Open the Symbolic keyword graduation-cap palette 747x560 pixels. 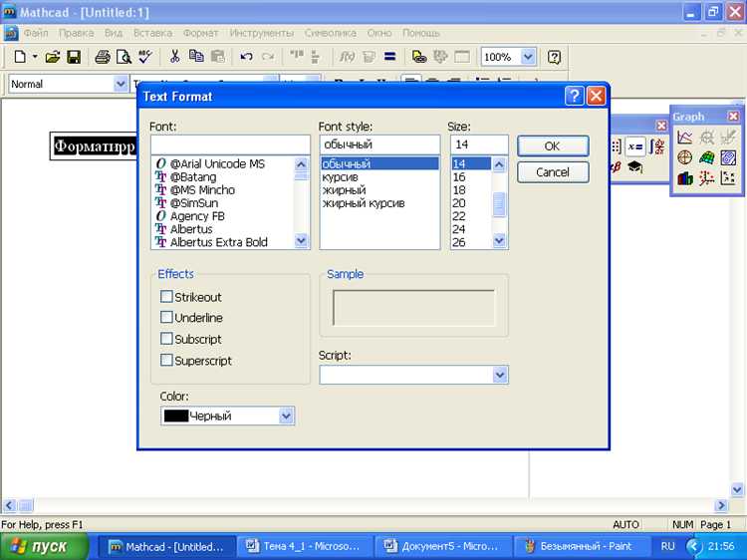(635, 166)
